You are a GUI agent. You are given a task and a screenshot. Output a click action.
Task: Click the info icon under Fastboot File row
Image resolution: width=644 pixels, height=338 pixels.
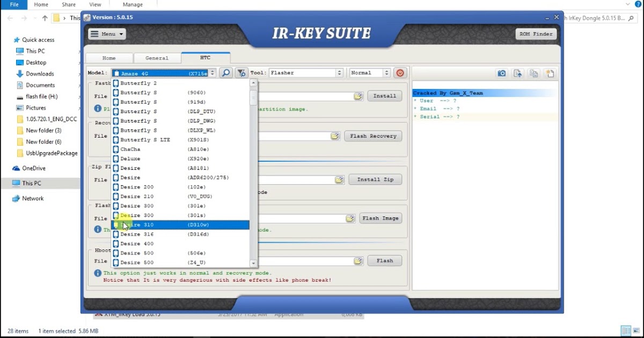coord(98,108)
